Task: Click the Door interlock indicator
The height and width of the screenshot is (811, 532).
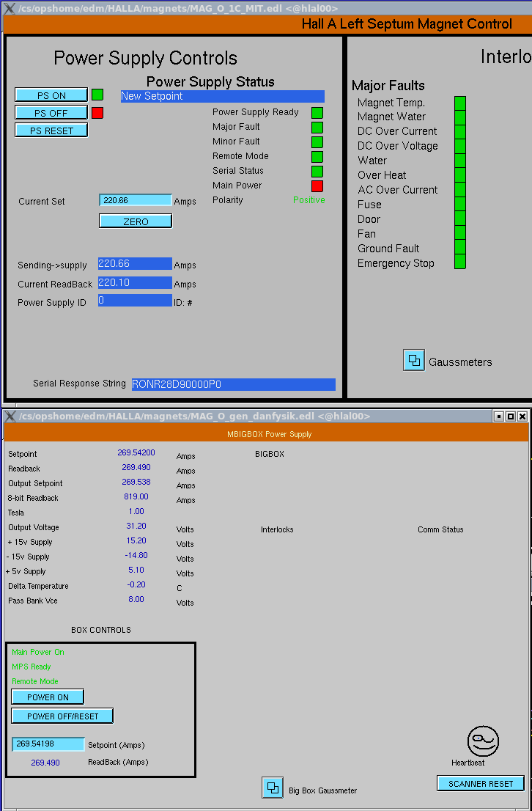Action: pos(460,219)
